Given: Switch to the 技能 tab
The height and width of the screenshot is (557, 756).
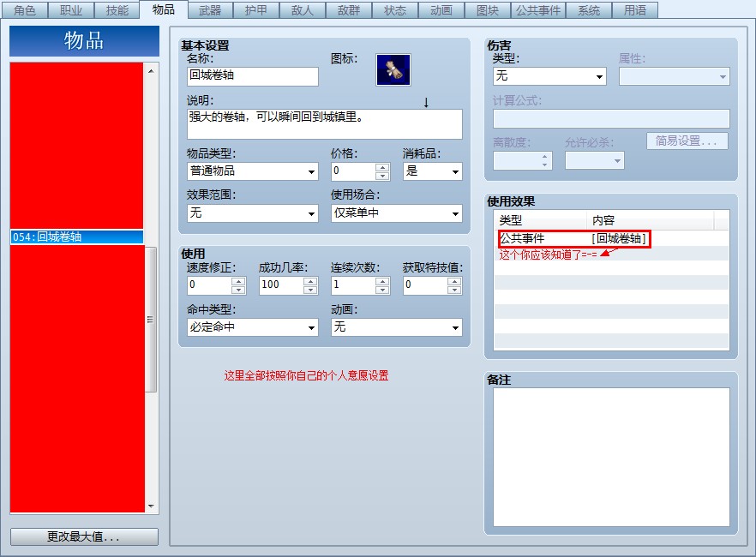Looking at the screenshot, I should pos(117,10).
